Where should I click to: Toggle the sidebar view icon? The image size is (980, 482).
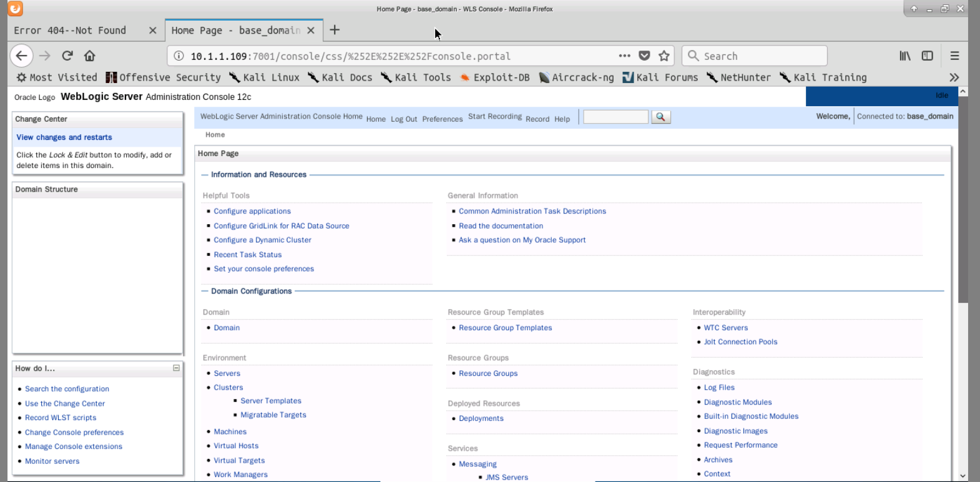click(x=928, y=56)
